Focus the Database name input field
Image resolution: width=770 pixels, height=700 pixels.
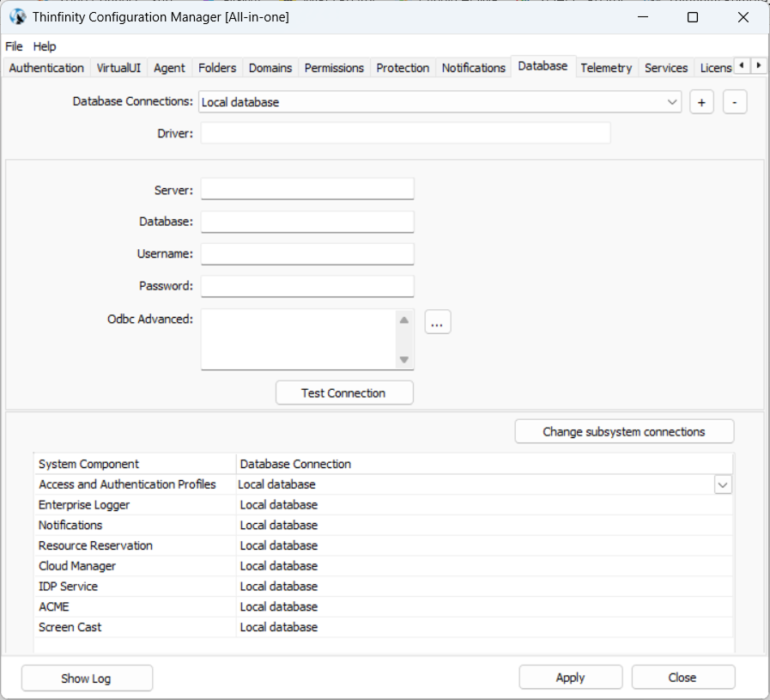click(x=307, y=222)
